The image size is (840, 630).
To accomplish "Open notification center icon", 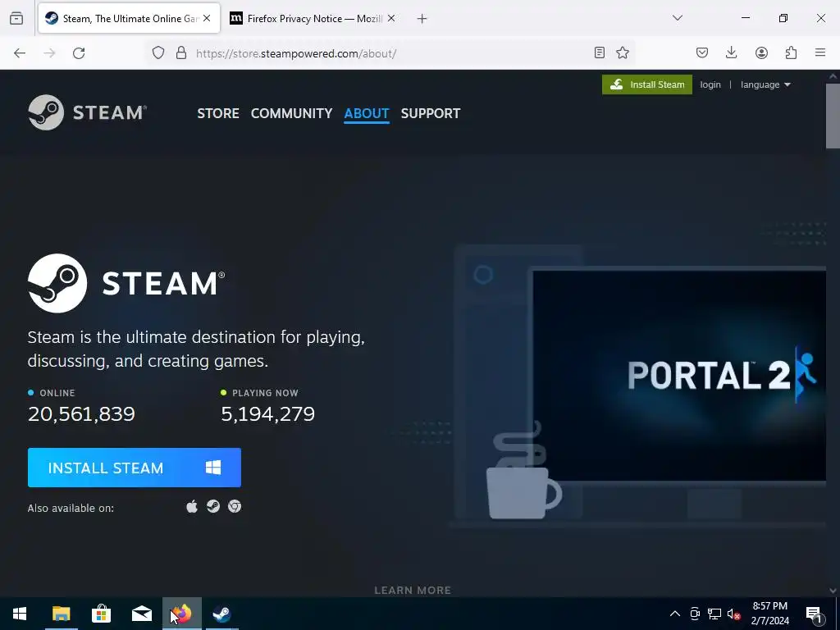I will [x=815, y=614].
